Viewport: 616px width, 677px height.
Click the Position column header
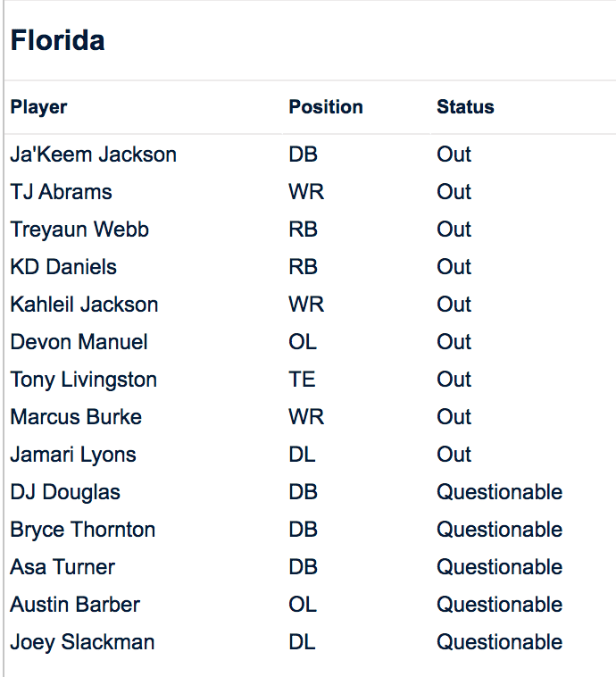click(x=326, y=107)
